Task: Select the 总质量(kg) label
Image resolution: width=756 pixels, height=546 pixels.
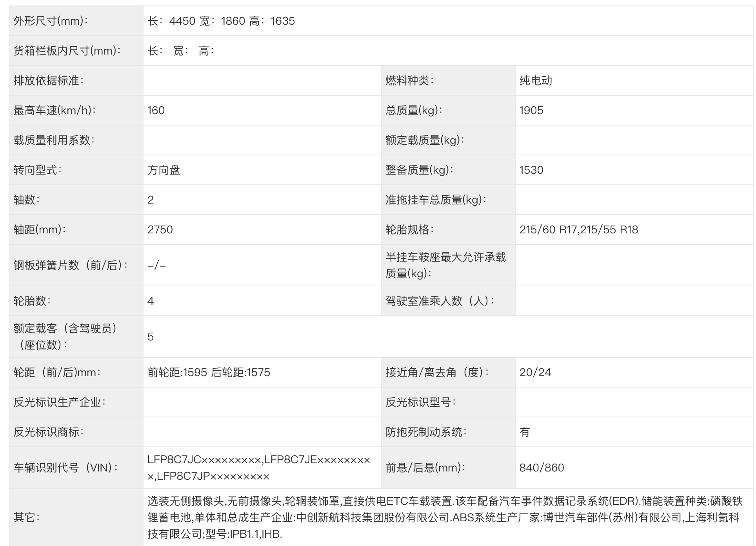Action: 414,110
